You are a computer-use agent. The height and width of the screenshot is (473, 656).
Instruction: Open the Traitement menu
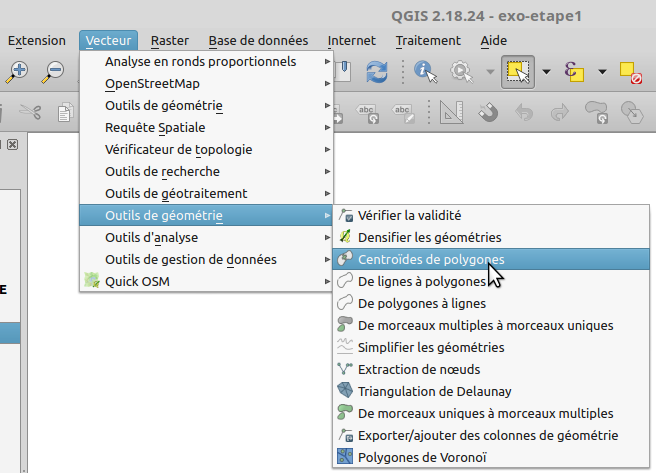[x=427, y=41]
